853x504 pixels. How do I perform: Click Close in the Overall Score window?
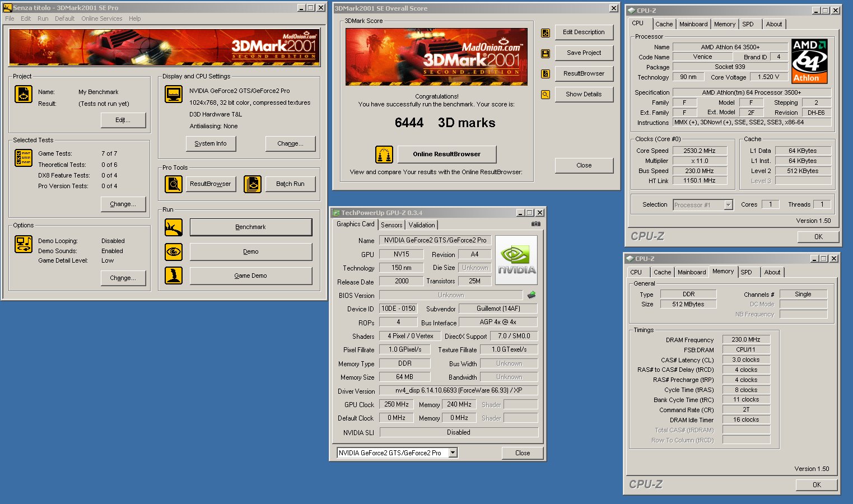coord(584,165)
